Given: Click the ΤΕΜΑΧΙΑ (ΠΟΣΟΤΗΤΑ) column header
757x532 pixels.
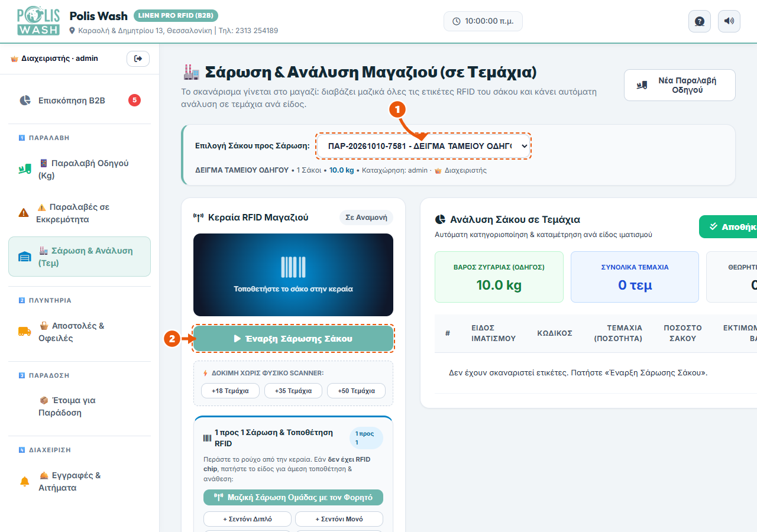Looking at the screenshot, I should [618, 333].
